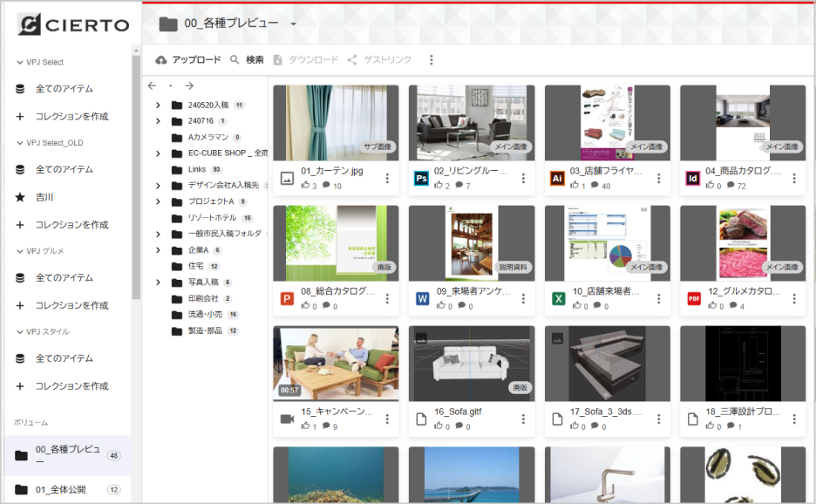Select 全てのアイテム under VPJ グルメ
The height and width of the screenshot is (504, 816).
point(64,278)
